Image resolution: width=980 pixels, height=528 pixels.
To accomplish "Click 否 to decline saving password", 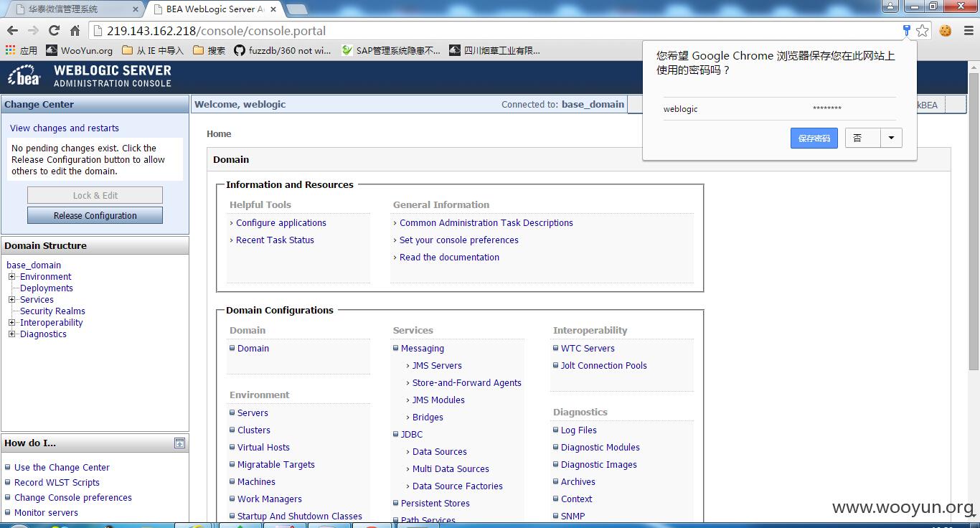I will (862, 138).
